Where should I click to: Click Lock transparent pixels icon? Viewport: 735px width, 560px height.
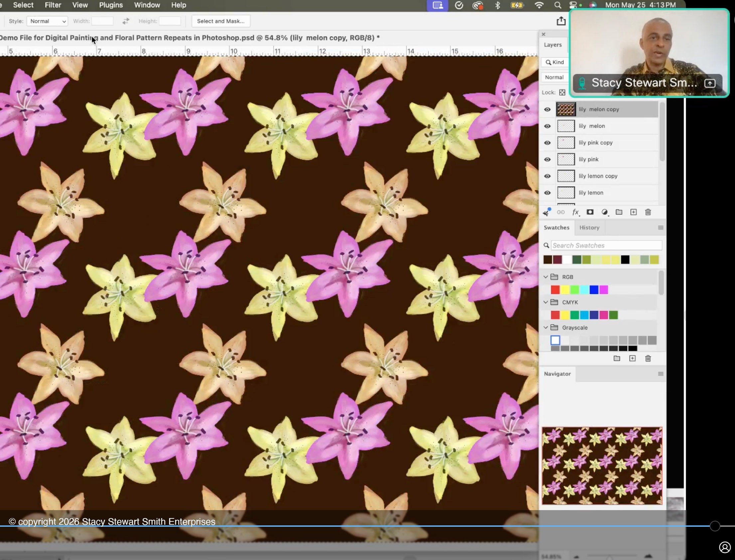pos(562,92)
